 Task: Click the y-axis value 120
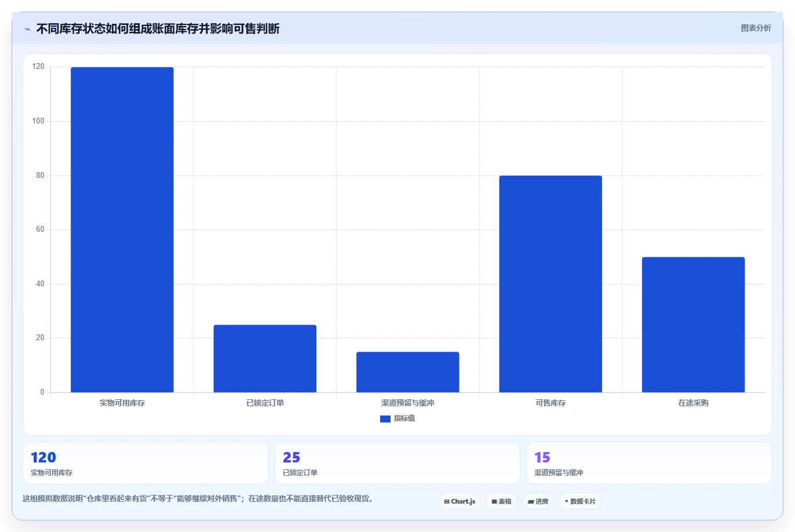38,67
